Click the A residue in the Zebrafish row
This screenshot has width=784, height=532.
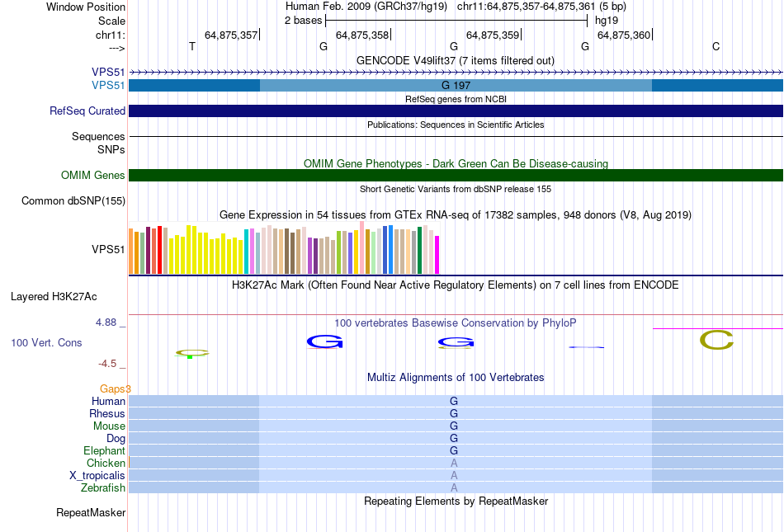pyautogui.click(x=454, y=487)
